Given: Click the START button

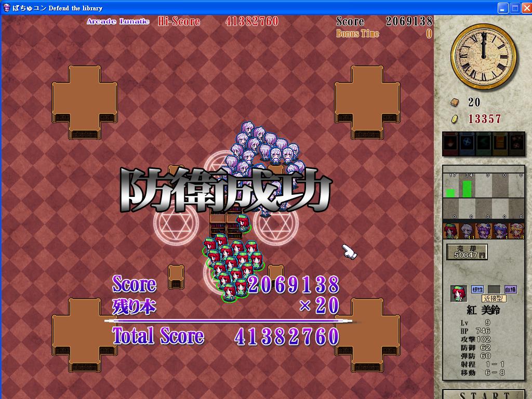Looking at the screenshot, I should (x=484, y=395).
